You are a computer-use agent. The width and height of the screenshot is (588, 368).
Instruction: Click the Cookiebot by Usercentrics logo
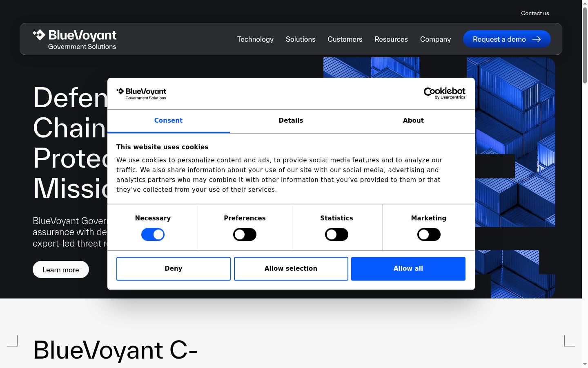(444, 93)
